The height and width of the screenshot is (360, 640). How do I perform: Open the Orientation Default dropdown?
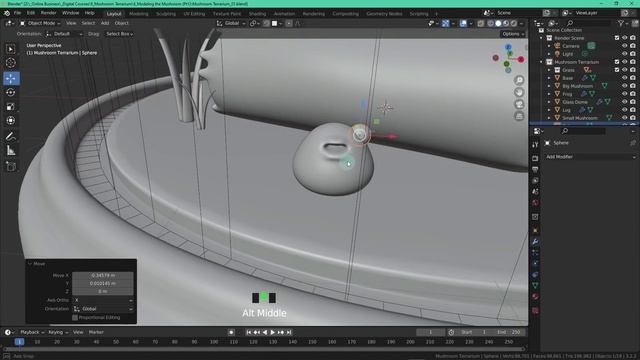64,34
